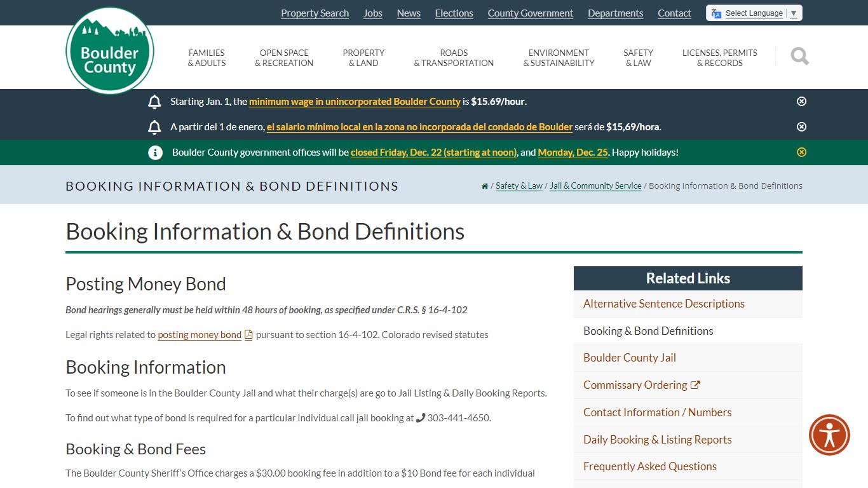Open the accessibility options button
Image resolution: width=868 pixels, height=488 pixels.
(x=829, y=435)
